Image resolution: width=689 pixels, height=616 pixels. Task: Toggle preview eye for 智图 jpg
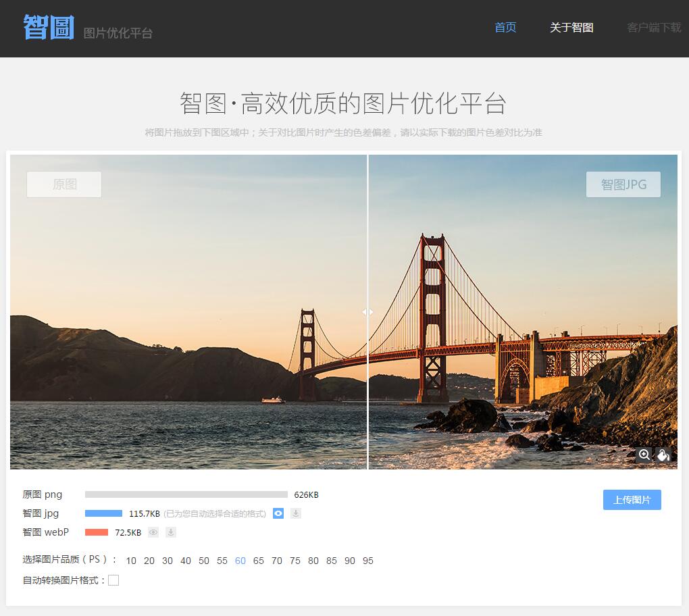(x=278, y=513)
